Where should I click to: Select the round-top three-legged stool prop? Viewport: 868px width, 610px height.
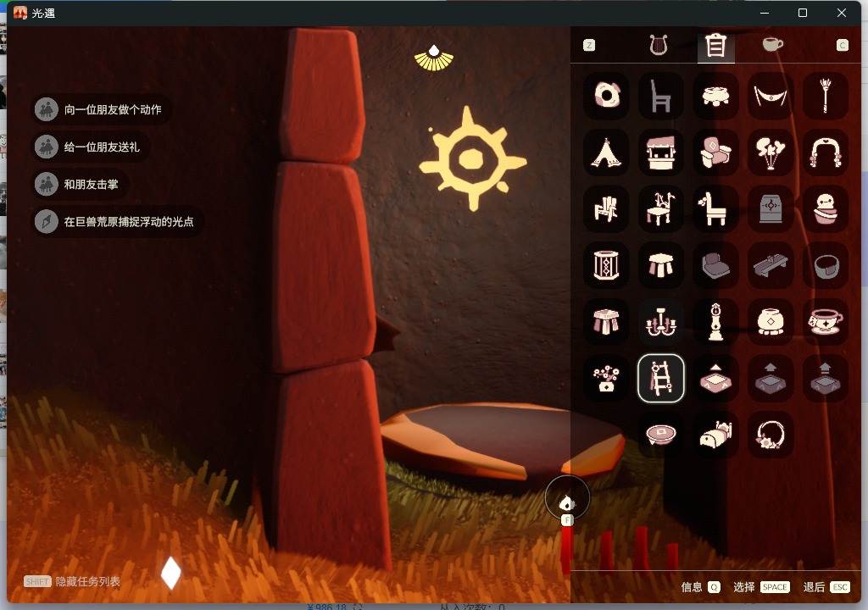(x=661, y=265)
